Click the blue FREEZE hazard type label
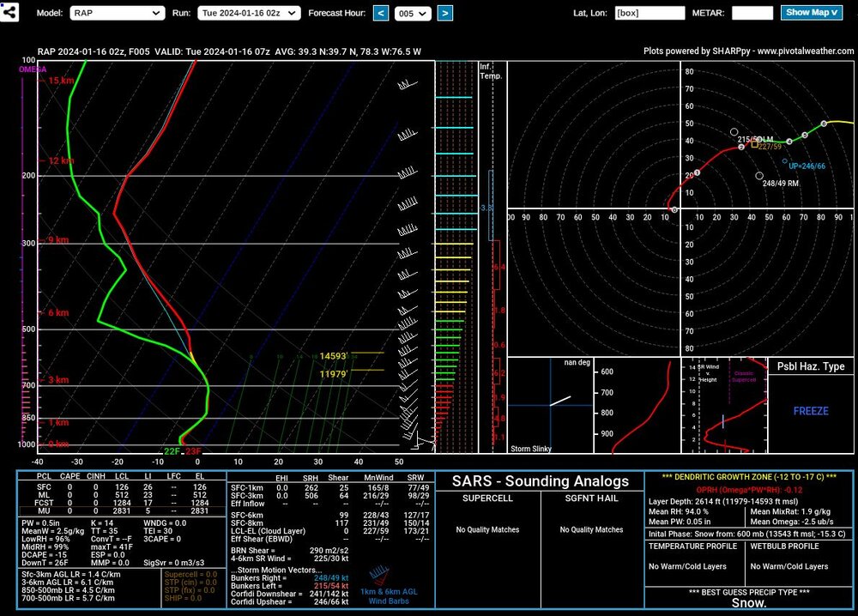The width and height of the screenshot is (858, 616). point(810,411)
